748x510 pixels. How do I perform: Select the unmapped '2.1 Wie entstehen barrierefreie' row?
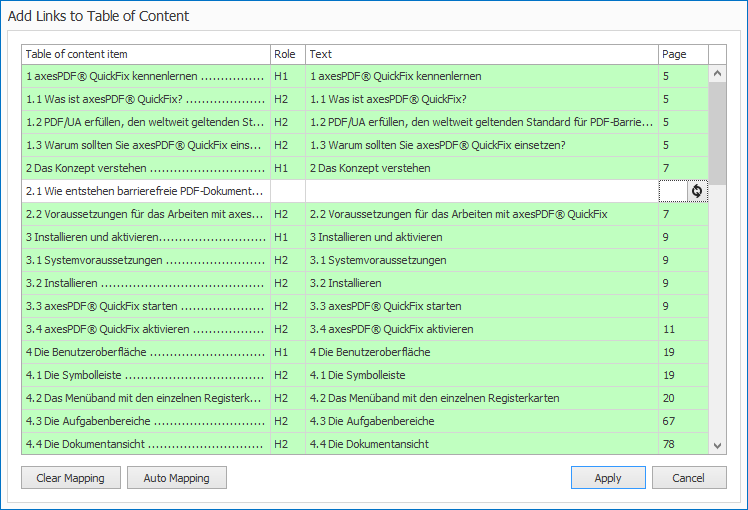point(146,191)
